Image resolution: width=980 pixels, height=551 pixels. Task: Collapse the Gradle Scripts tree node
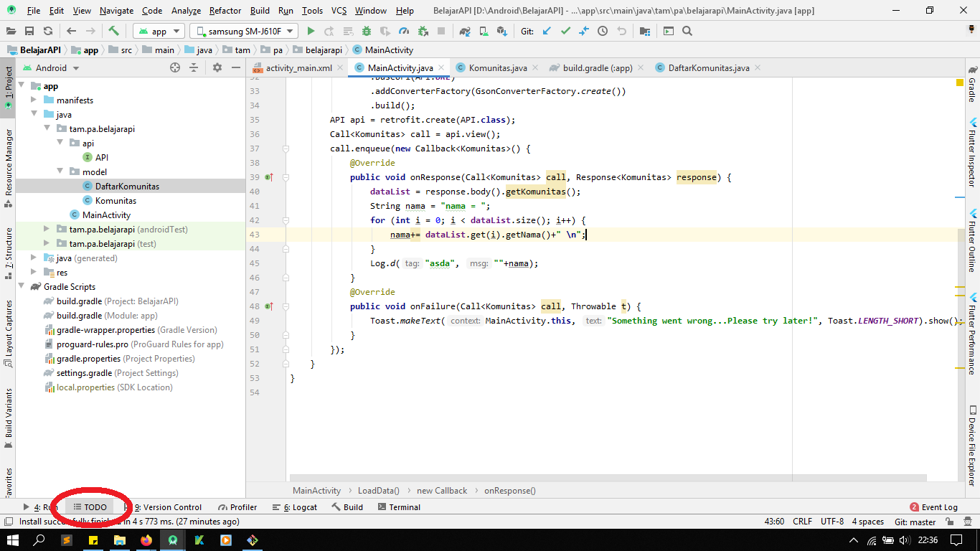[21, 287]
